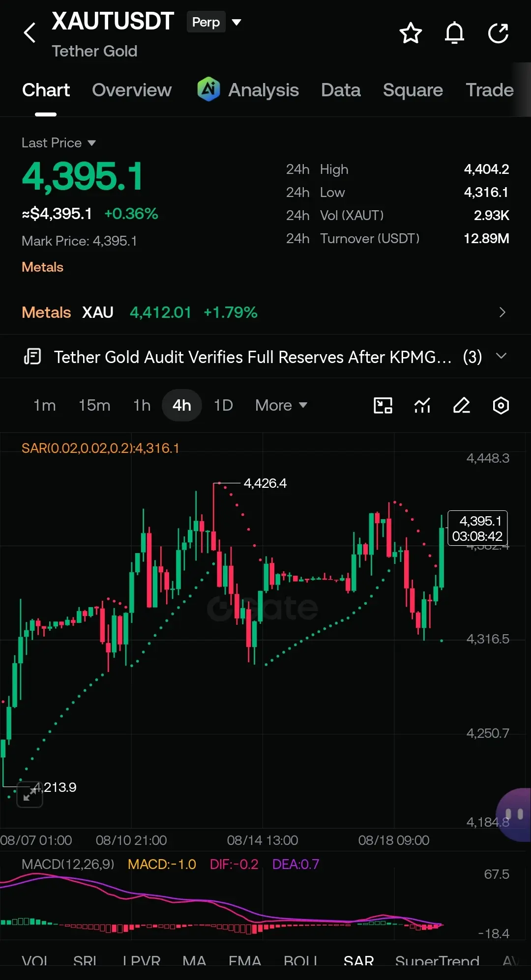This screenshot has height=980, width=531.
Task: Tap the (3) news count
Action: click(x=472, y=357)
